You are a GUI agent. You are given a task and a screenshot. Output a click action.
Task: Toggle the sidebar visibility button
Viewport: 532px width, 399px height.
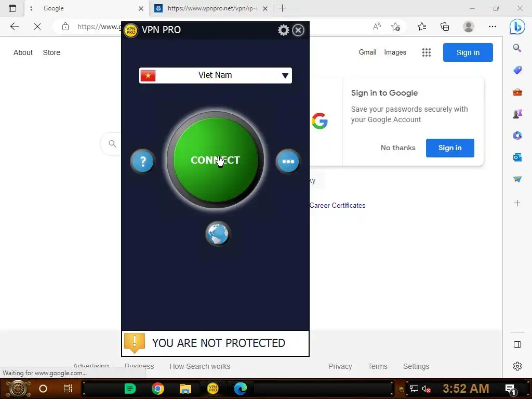(x=517, y=344)
